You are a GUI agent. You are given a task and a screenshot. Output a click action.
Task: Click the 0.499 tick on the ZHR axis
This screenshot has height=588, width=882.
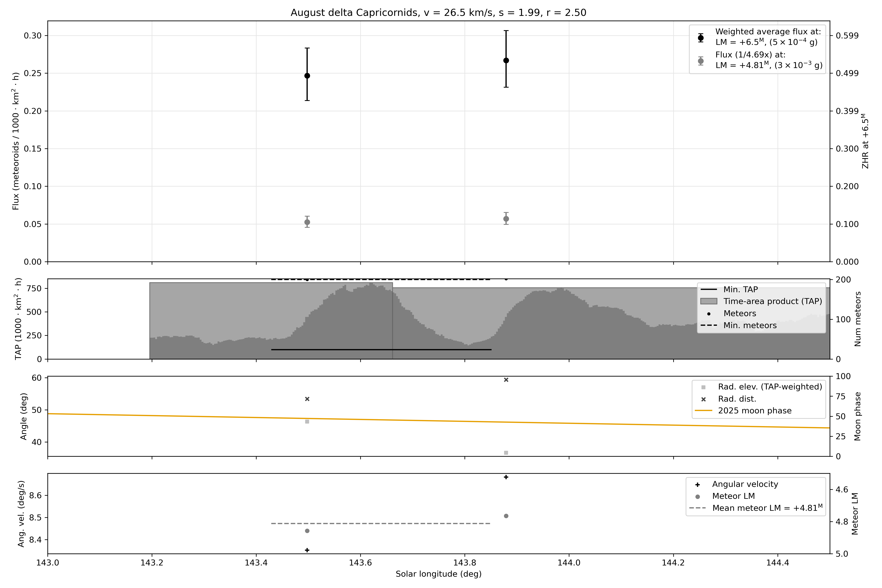pyautogui.click(x=847, y=73)
